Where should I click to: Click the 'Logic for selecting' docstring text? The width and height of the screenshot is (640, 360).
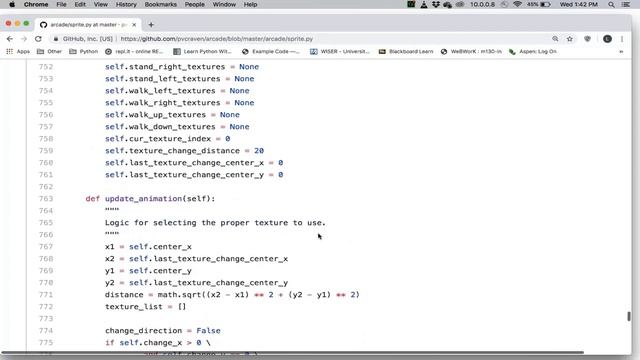click(215, 223)
